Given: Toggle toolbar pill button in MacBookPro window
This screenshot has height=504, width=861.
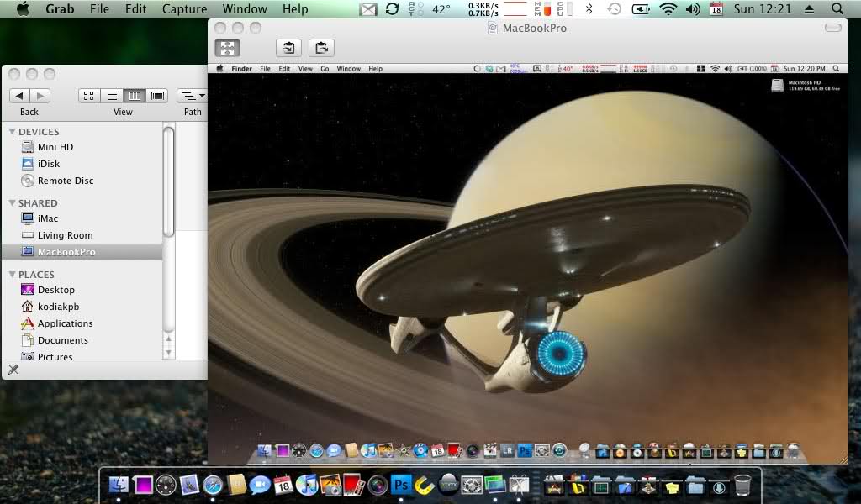Looking at the screenshot, I should pyautogui.click(x=833, y=28).
